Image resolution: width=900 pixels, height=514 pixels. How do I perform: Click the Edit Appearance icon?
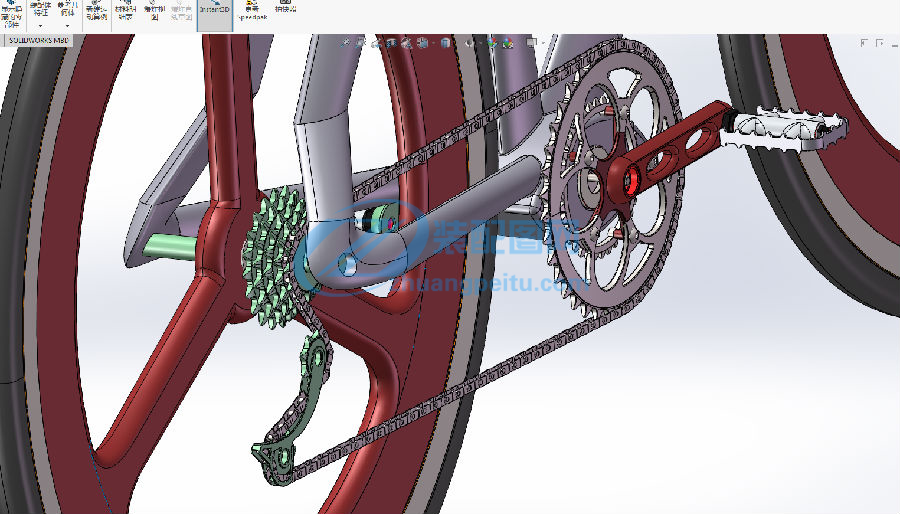[x=492, y=42]
